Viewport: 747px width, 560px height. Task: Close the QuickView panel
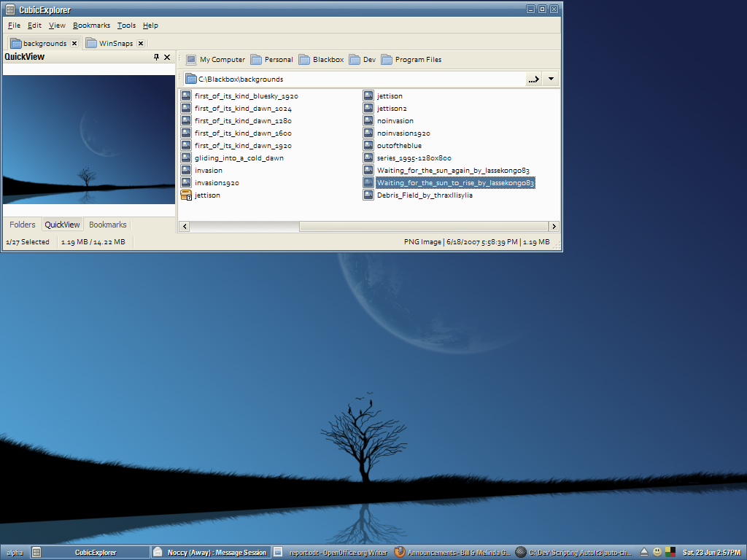tap(167, 57)
